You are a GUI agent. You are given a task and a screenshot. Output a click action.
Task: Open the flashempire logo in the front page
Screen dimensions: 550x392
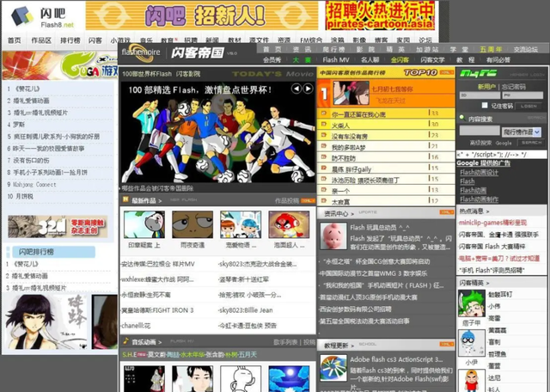point(141,52)
